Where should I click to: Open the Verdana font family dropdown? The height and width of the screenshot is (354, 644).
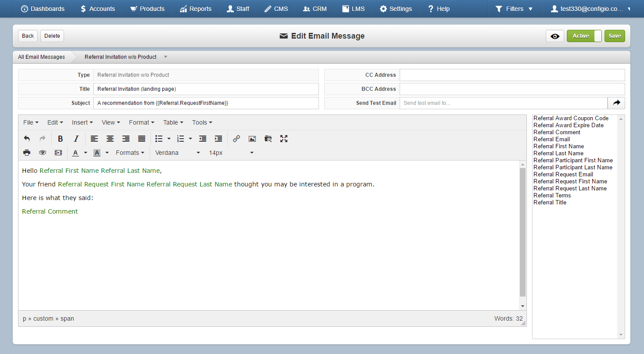point(178,153)
